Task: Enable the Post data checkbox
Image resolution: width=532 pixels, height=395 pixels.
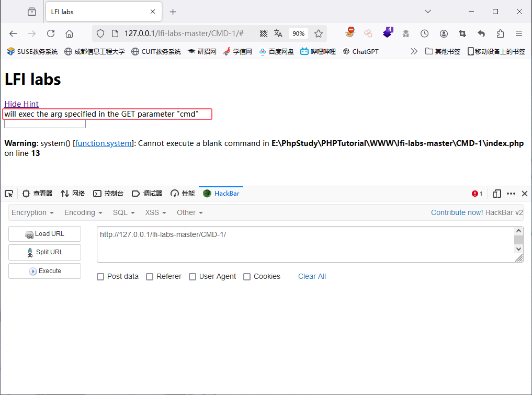Action: [x=100, y=276]
